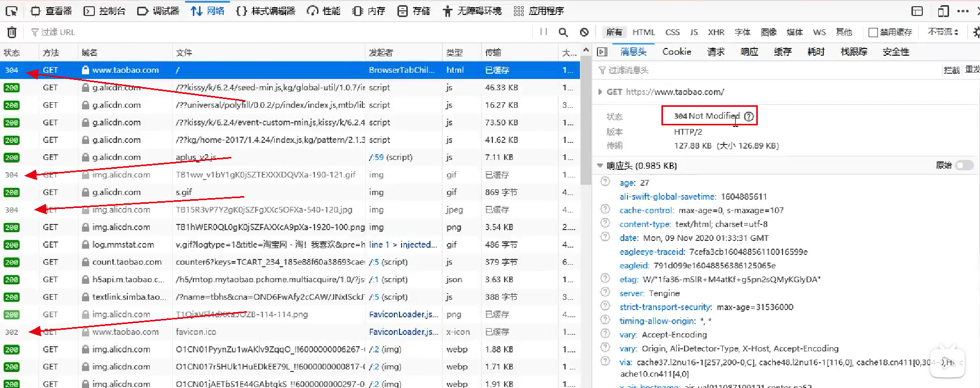The image size is (980, 388).
Task: Select the log.mmstat.com v.gif request row
Action: coord(290,245)
